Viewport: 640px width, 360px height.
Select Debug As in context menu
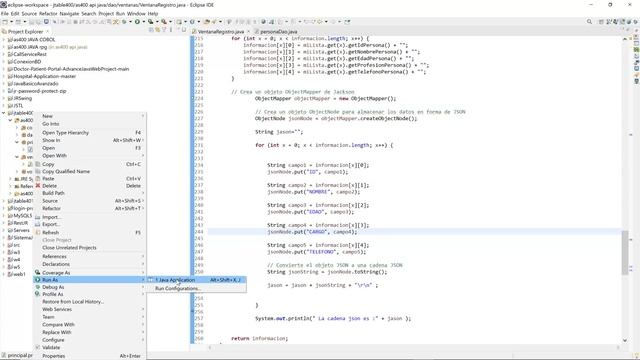[x=89, y=287]
